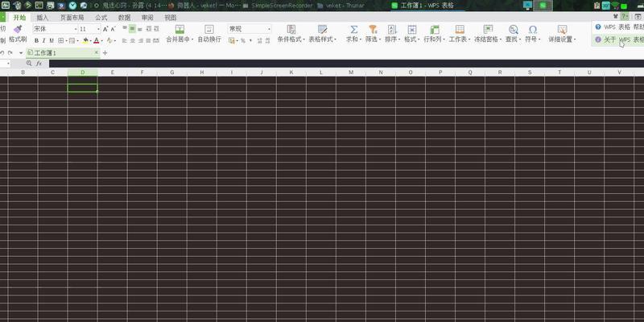Align text to top of cell
The height and width of the screenshot is (322, 644).
pyautogui.click(x=125, y=29)
